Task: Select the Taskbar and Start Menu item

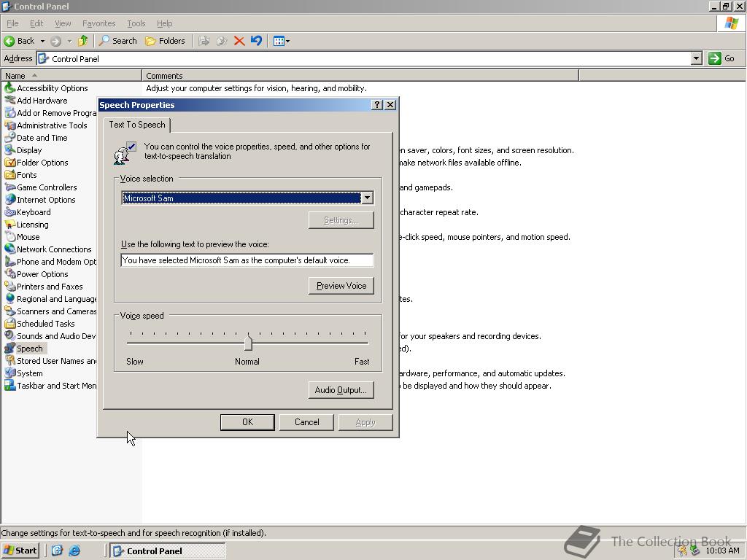Action: point(50,386)
